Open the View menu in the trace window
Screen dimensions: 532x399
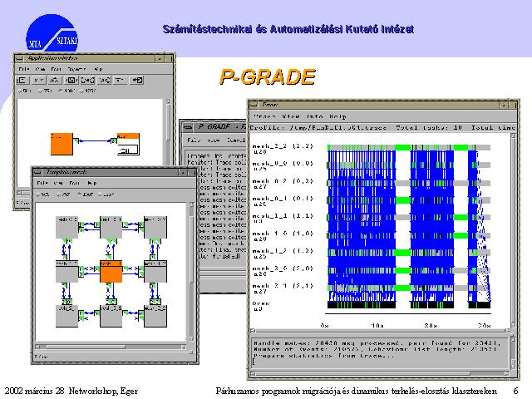click(291, 116)
